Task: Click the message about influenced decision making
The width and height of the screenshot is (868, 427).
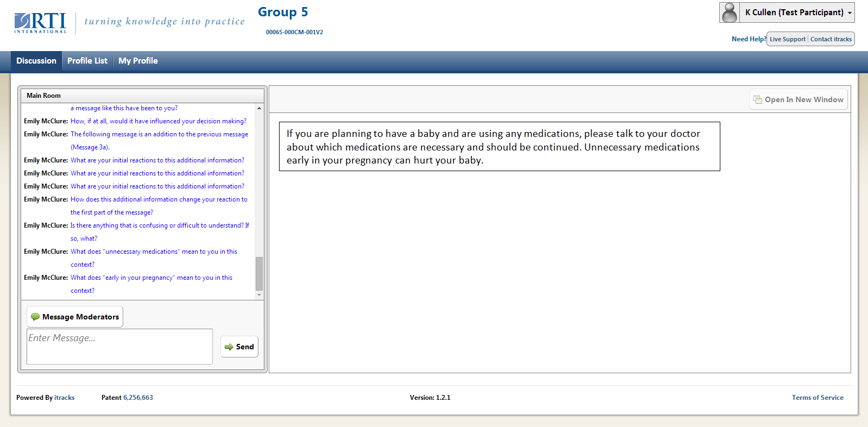Action: tap(159, 121)
